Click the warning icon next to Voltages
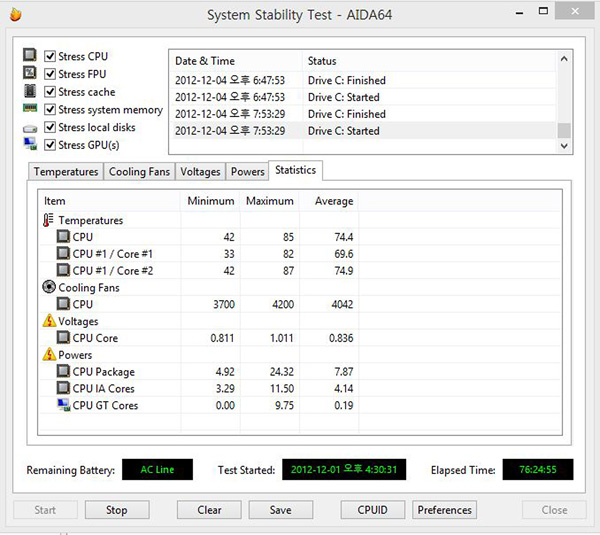 tap(49, 320)
